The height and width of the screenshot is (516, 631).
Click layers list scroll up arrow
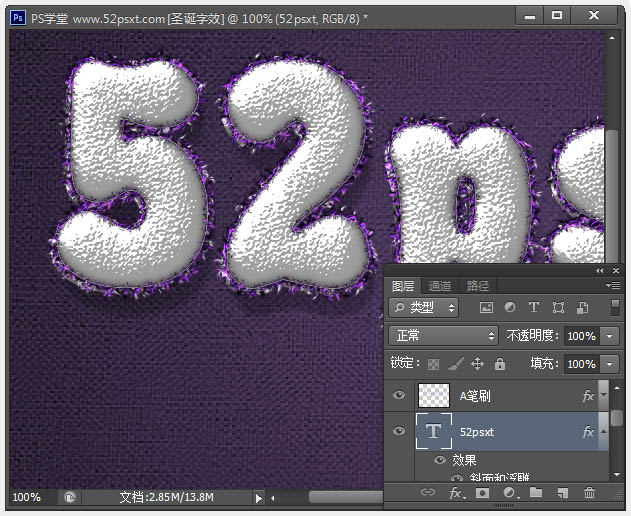(x=617, y=388)
